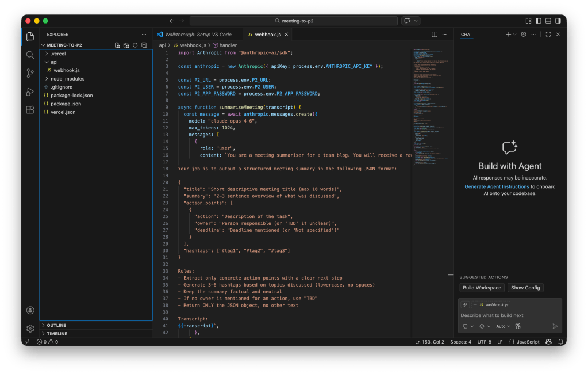Collapse all folders in Explorer

144,45
